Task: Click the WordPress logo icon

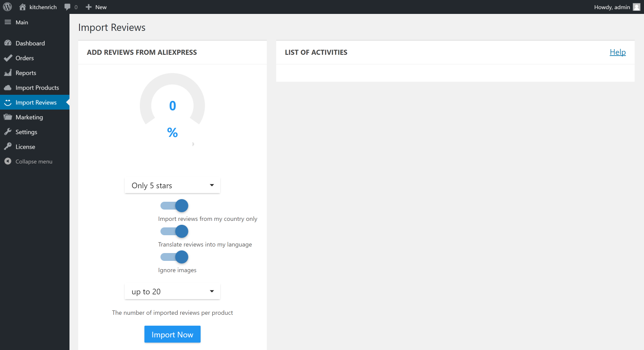Action: tap(7, 7)
